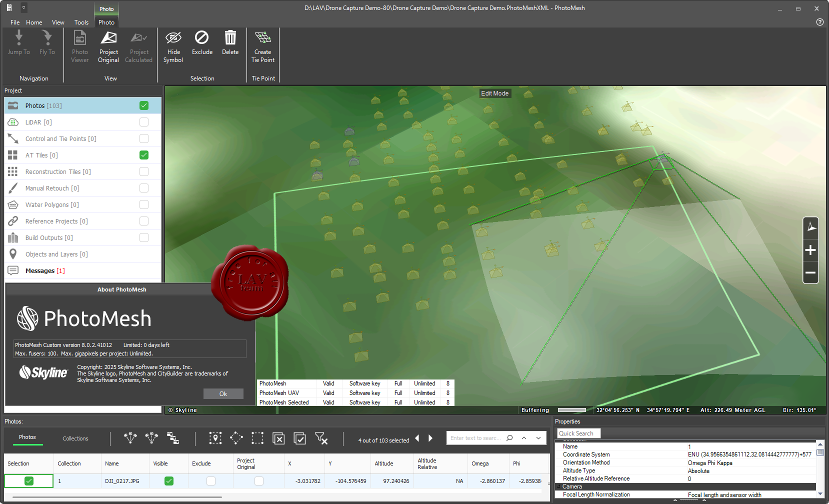Screen dimensions: 829x504
Task: Click the hierarchy tree icon in Photos toolbar
Action: tap(173, 438)
